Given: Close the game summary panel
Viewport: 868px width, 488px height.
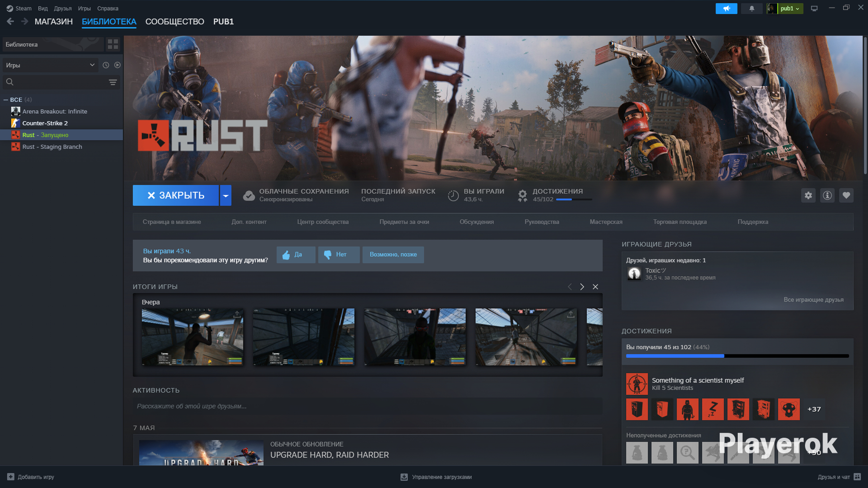Looking at the screenshot, I should [x=595, y=287].
